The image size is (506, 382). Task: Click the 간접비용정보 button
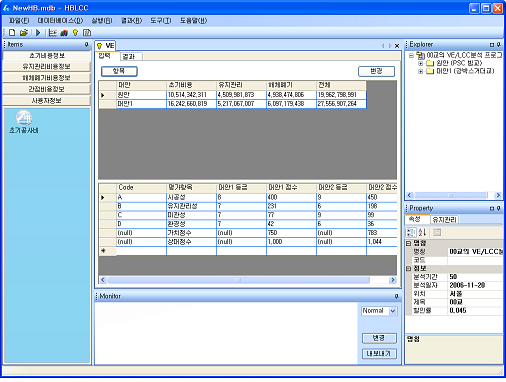47,89
